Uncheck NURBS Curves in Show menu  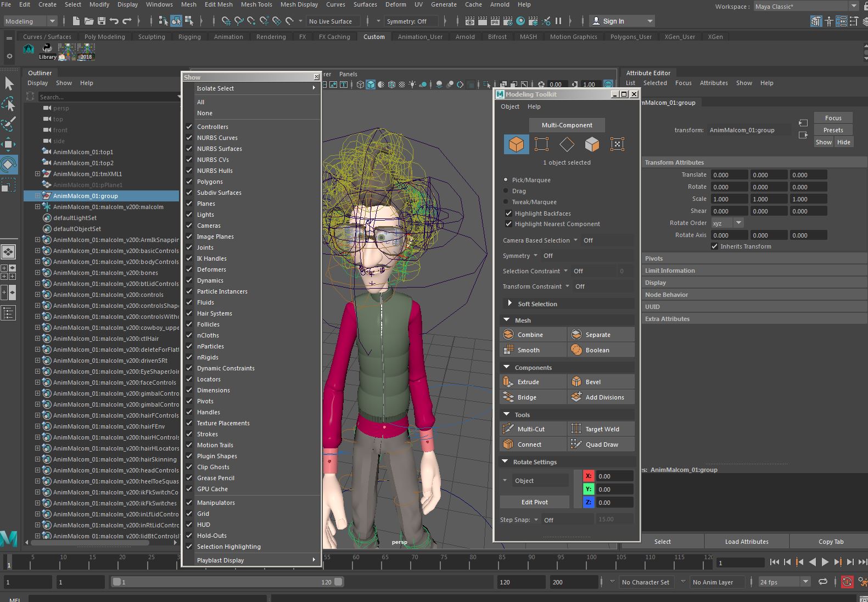click(x=217, y=138)
